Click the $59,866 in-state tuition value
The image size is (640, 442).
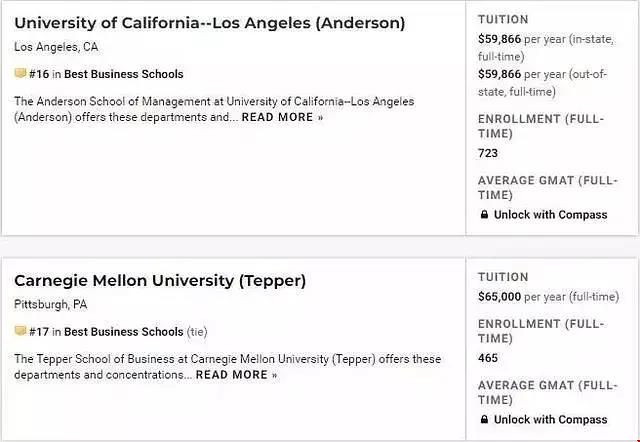tap(500, 39)
